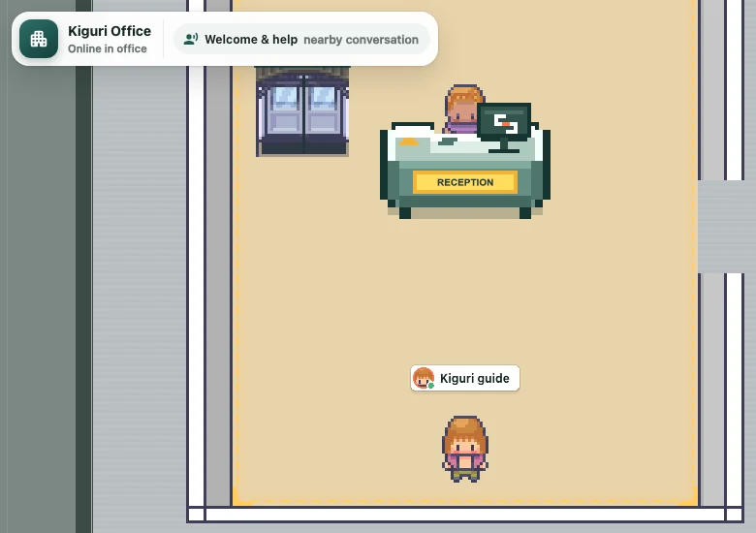Screen dimensions: 756x533
Task: Click the nearby conversation speaker icon
Action: (191, 40)
